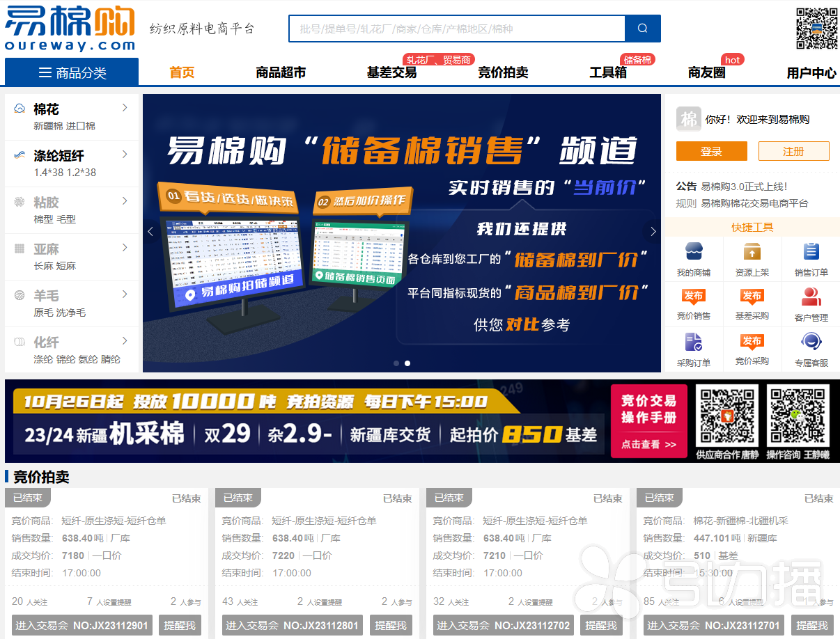Expand the 棉花 category chevron
This screenshot has width=840, height=639.
tap(125, 108)
